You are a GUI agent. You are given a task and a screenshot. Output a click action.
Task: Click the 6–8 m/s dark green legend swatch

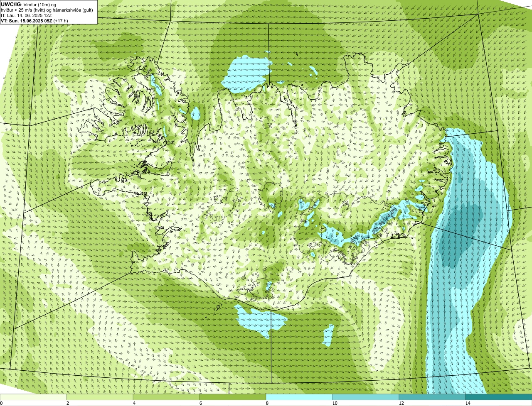point(233,397)
